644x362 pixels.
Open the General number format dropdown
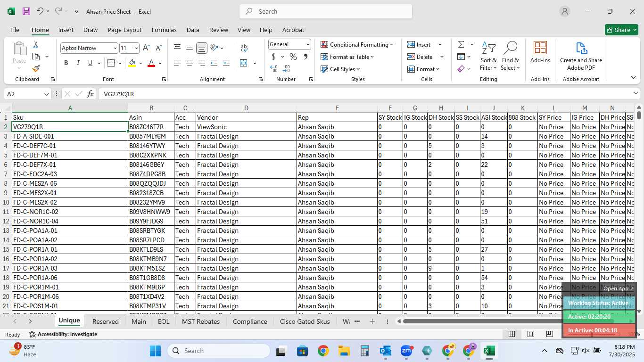pyautogui.click(x=308, y=44)
